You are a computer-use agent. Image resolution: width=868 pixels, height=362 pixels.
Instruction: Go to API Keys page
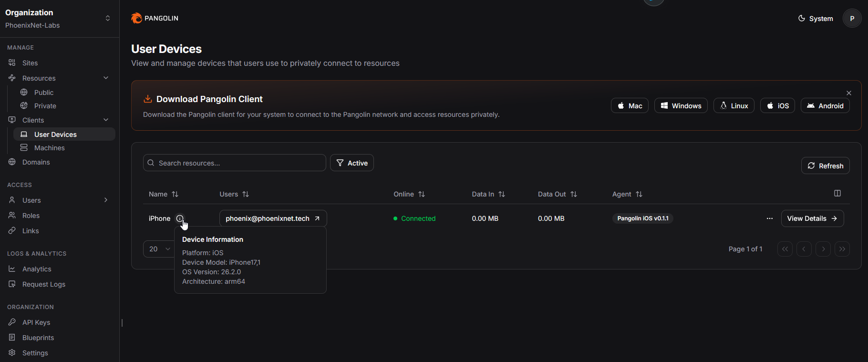[x=36, y=322]
